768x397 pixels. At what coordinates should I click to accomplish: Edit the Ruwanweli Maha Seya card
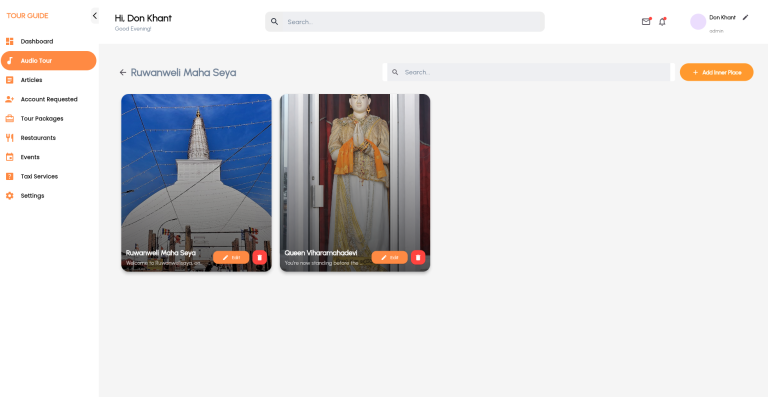coord(231,257)
